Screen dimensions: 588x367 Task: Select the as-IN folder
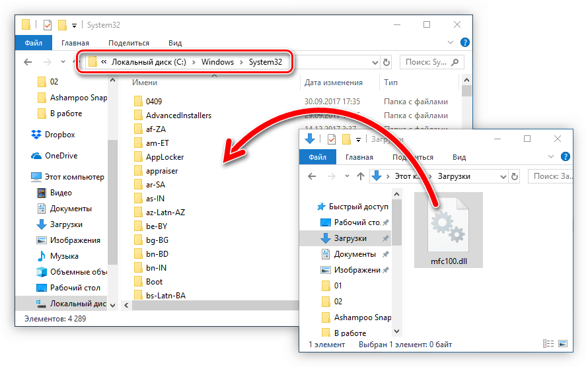click(x=149, y=199)
